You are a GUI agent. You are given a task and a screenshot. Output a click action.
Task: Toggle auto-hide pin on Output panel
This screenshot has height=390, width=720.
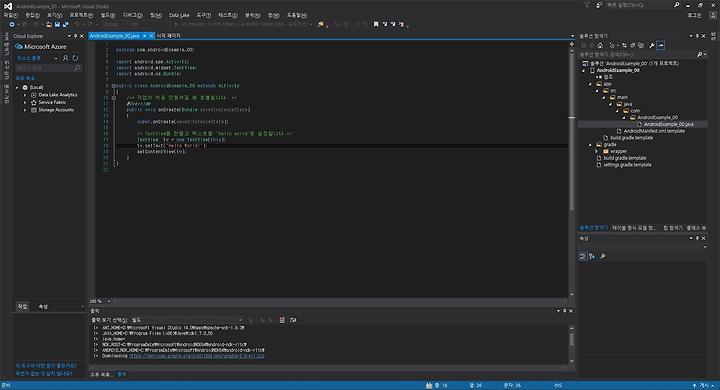(x=565, y=311)
